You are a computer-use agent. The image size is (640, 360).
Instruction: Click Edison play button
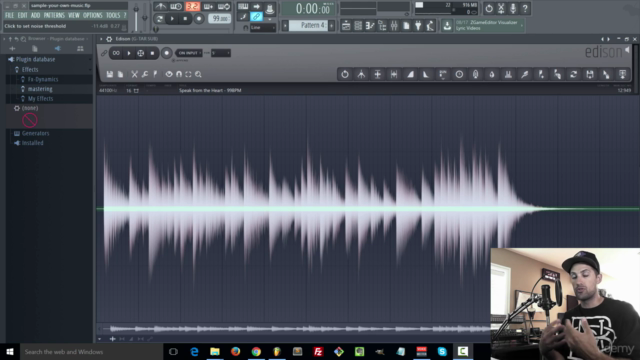tap(129, 53)
